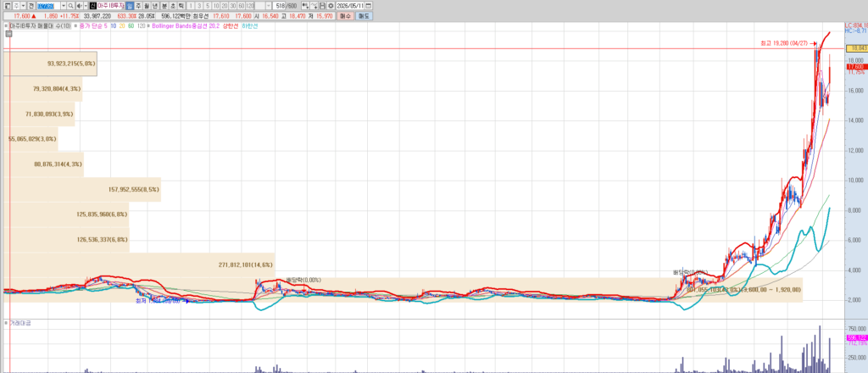This screenshot has height=373, width=868.
Task: Switch to the 주 weekly chart period
Action: (138, 6)
